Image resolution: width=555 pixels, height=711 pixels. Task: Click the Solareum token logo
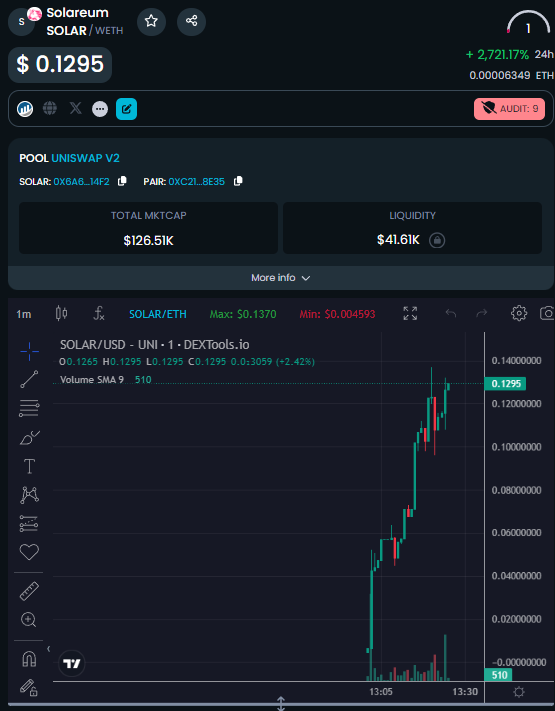click(21, 21)
